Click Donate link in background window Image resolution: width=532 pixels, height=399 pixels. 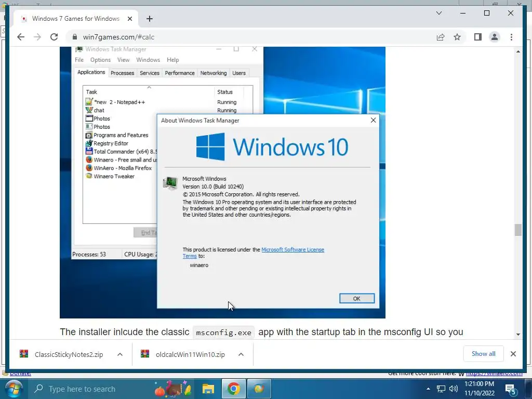coord(20,374)
